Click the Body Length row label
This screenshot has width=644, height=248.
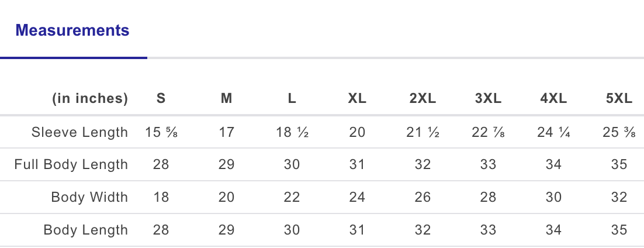pos(85,230)
